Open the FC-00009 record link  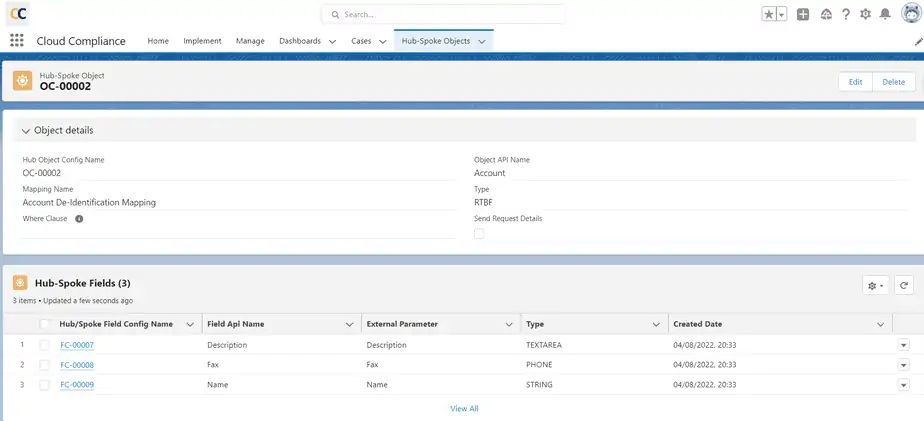pos(77,385)
